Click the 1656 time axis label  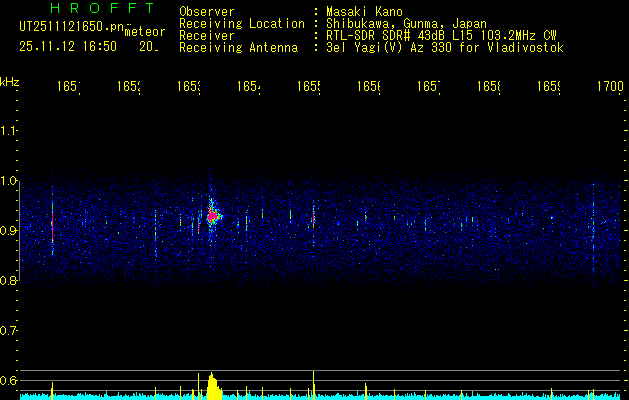369,86
